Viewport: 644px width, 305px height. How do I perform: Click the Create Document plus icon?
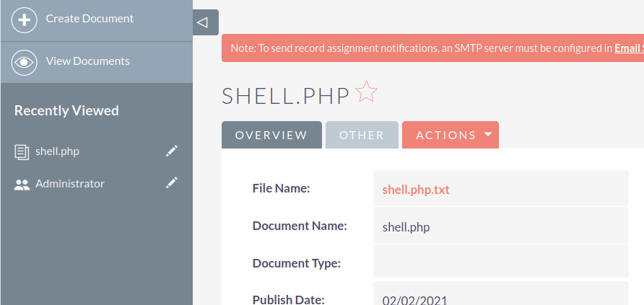(24, 19)
